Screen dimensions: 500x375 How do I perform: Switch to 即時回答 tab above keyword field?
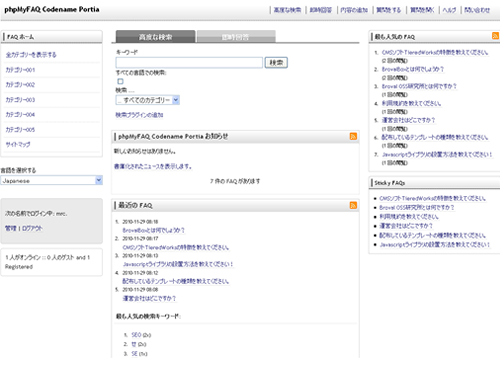coord(236,37)
